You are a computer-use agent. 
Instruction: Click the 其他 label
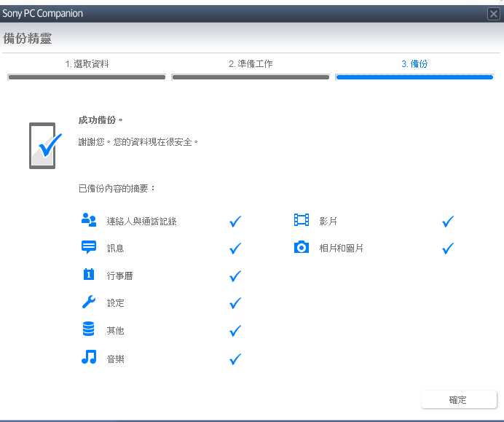point(115,331)
